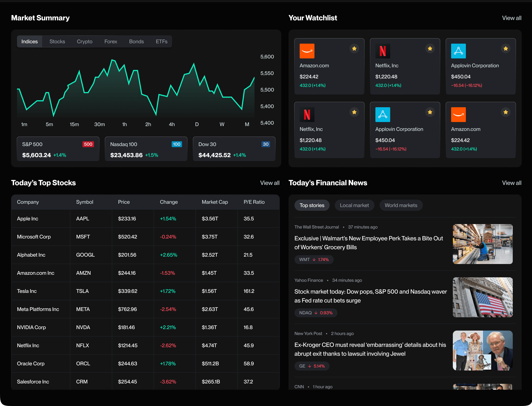The width and height of the screenshot is (532, 406).
Task: Click View all next to Your Watchlist
Action: [x=511, y=18]
